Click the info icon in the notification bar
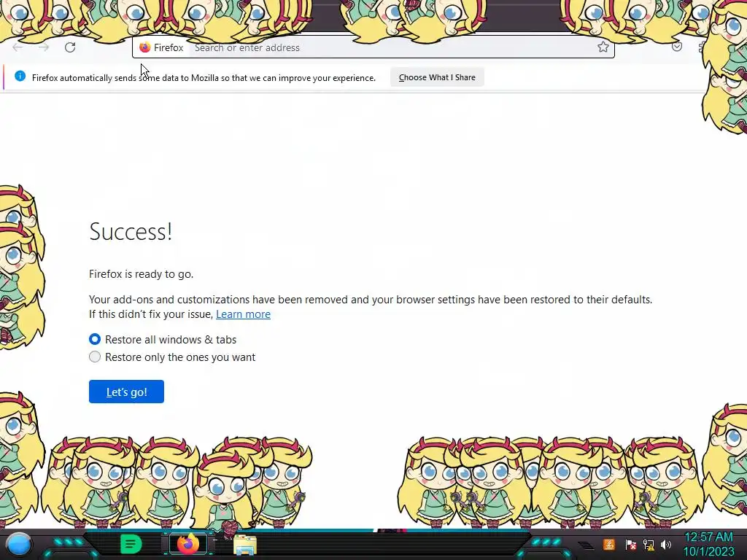747x560 pixels. pos(20,76)
